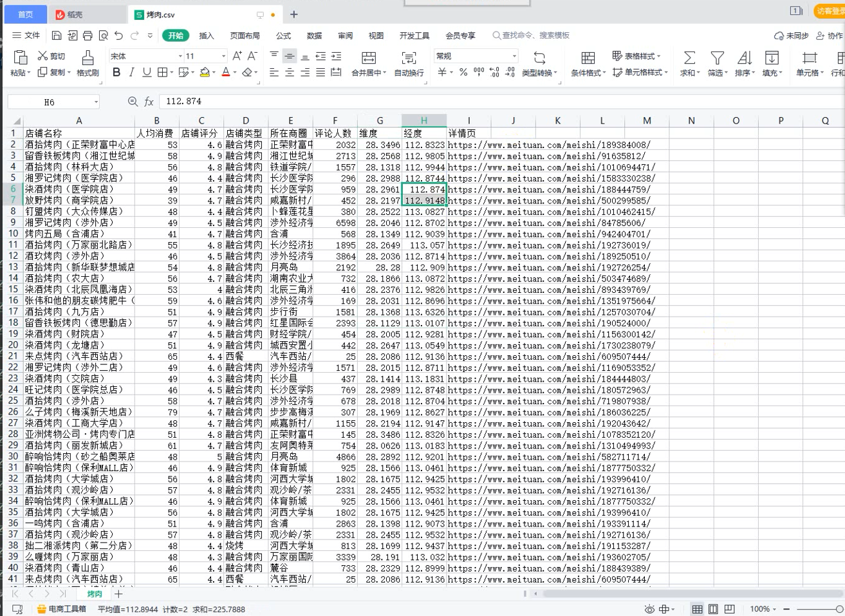This screenshot has height=616, width=845.
Task: Open 电商工具箱 toolbox in status bar
Action: click(x=61, y=609)
